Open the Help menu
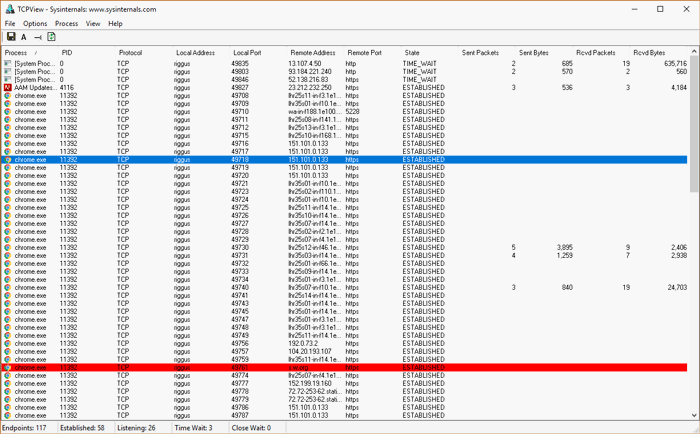This screenshot has width=700, height=434. (x=115, y=24)
